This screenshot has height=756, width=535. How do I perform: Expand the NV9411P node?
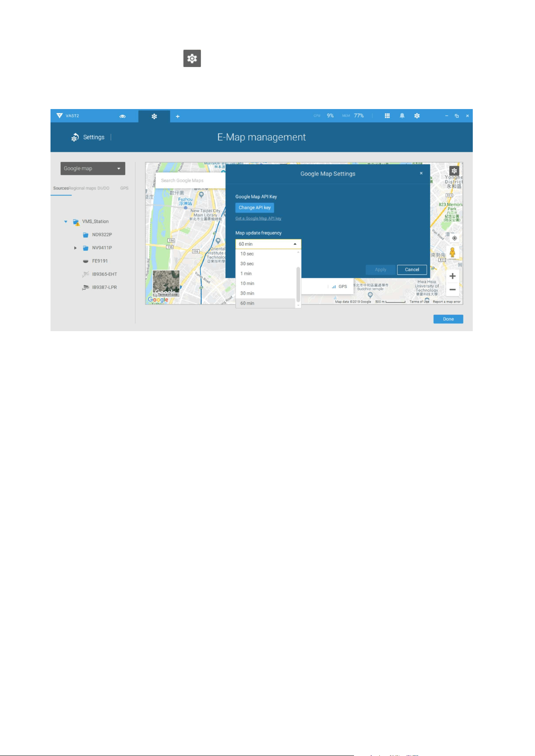[x=75, y=248]
